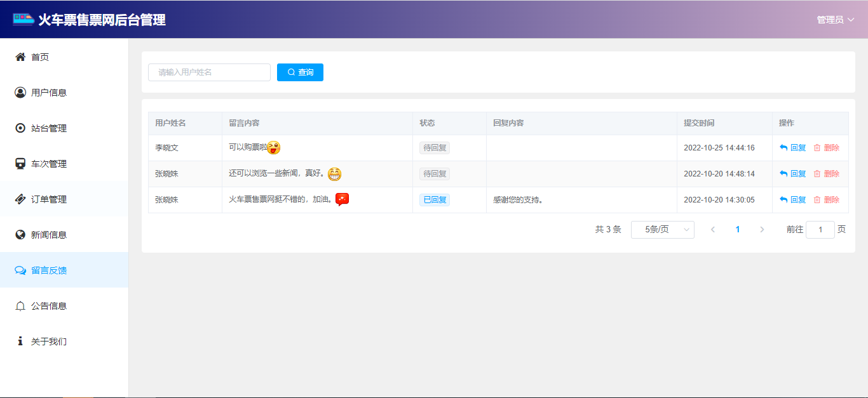
Task: Reply to 李晓文's message dated 2022-10-25
Action: coord(792,148)
